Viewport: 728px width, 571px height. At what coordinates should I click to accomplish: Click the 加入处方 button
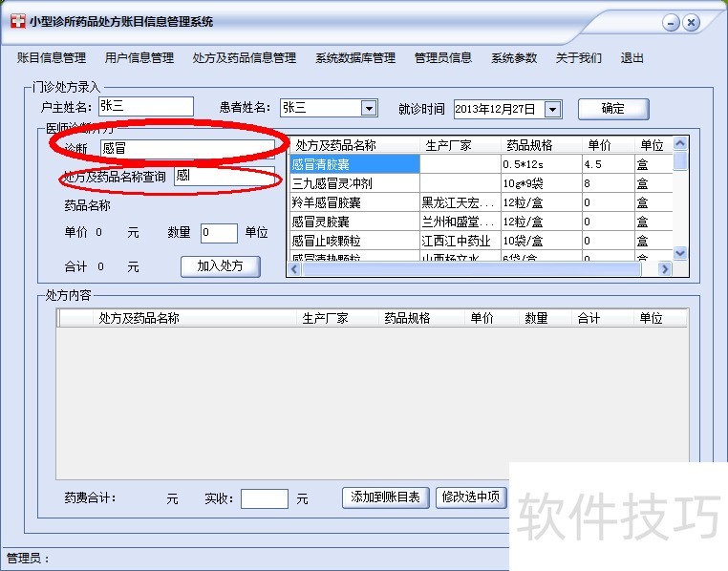click(x=221, y=266)
